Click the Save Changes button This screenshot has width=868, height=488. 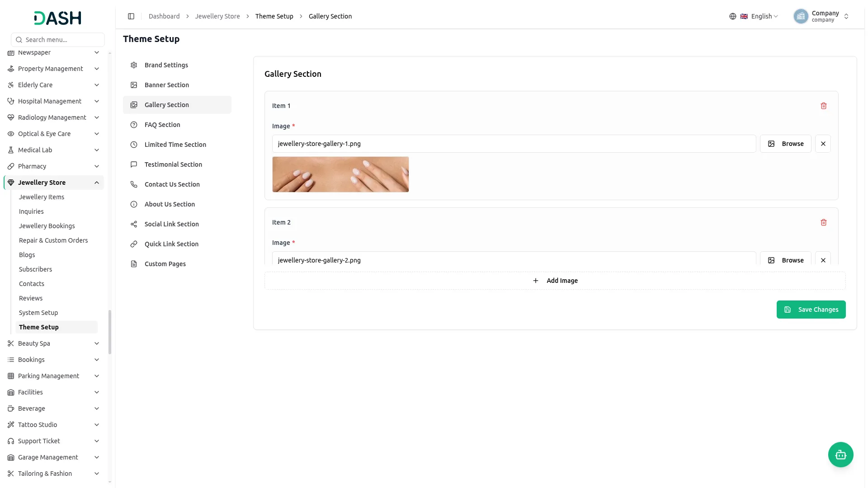pyautogui.click(x=811, y=310)
